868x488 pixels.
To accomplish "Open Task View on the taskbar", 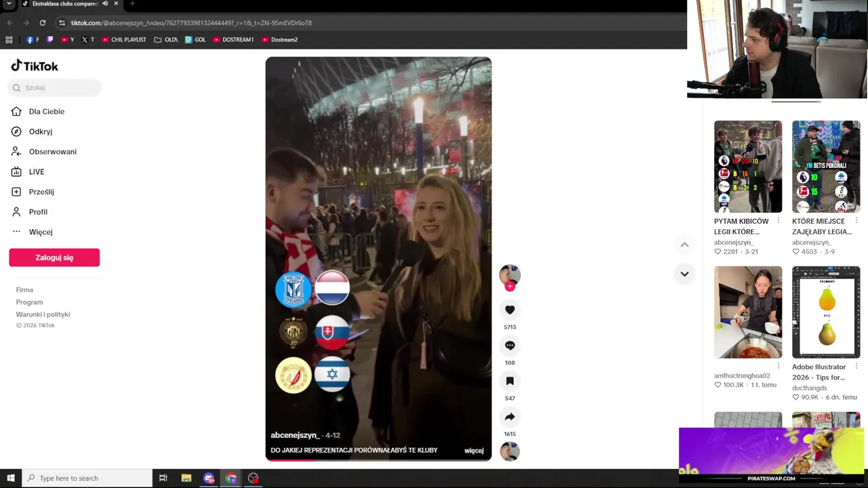I will click(x=163, y=479).
